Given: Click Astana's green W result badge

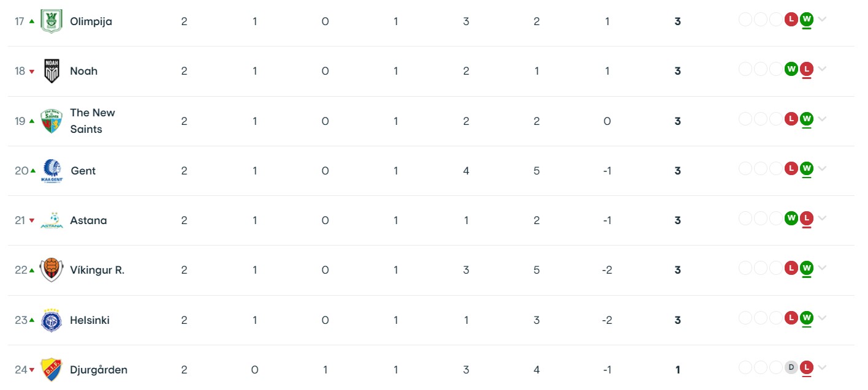Looking at the screenshot, I should pos(791,218).
